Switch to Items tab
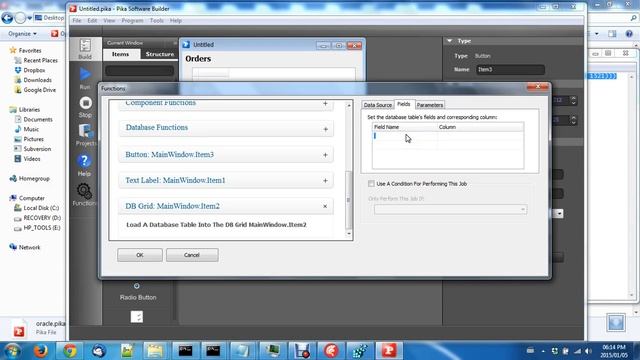The height and width of the screenshot is (360, 640). coord(120,54)
